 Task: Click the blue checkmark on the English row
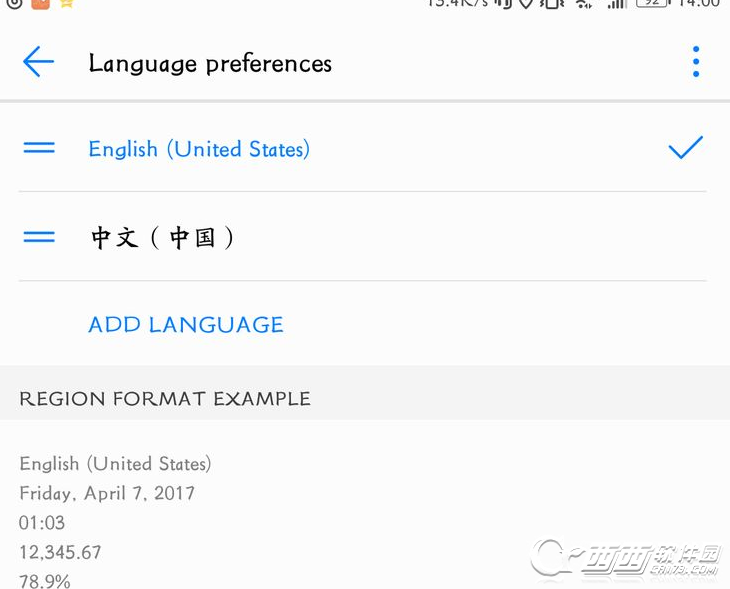click(x=686, y=148)
